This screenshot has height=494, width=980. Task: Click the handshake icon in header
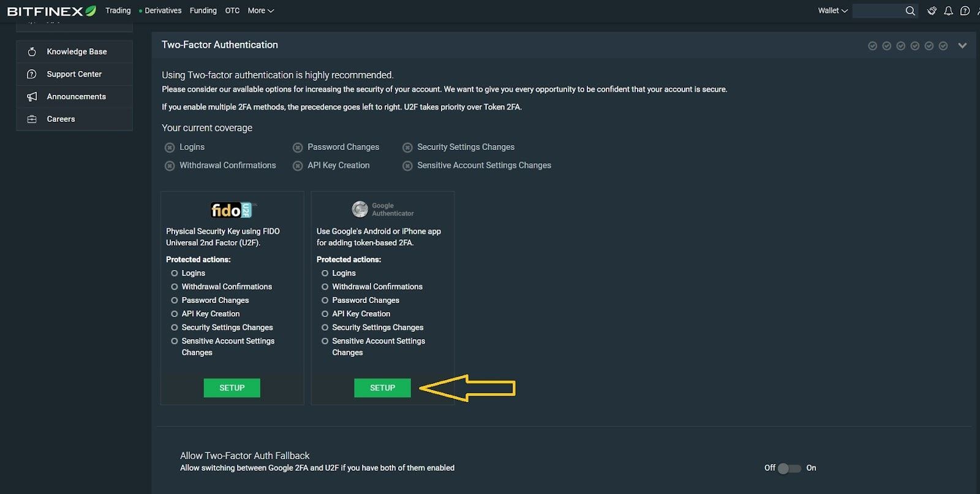point(932,10)
